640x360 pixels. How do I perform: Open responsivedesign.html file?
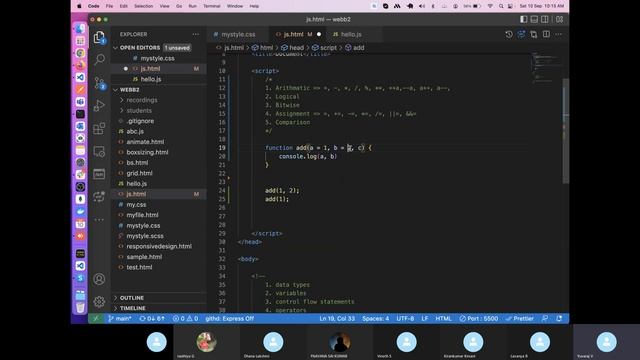coord(159,247)
